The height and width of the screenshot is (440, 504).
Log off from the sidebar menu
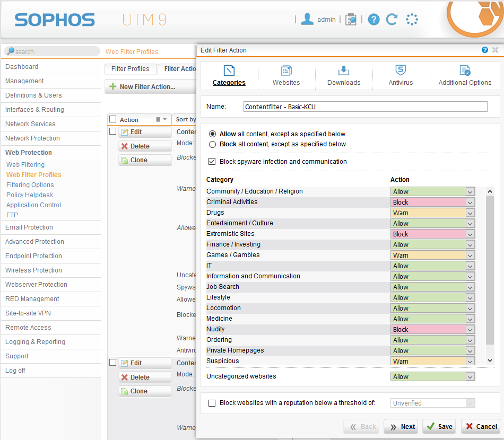click(15, 371)
